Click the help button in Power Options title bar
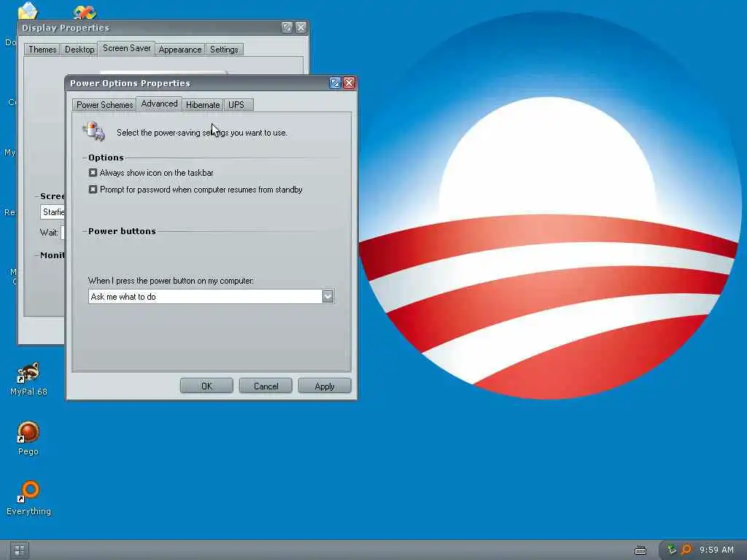747x560 pixels. pos(335,83)
